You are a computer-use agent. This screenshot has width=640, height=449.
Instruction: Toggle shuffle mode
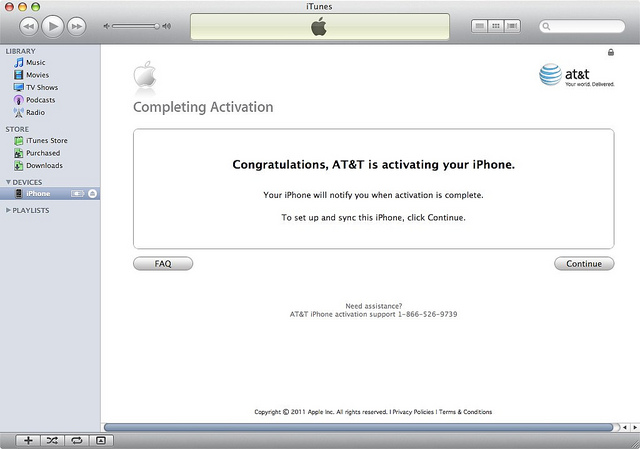[x=52, y=440]
